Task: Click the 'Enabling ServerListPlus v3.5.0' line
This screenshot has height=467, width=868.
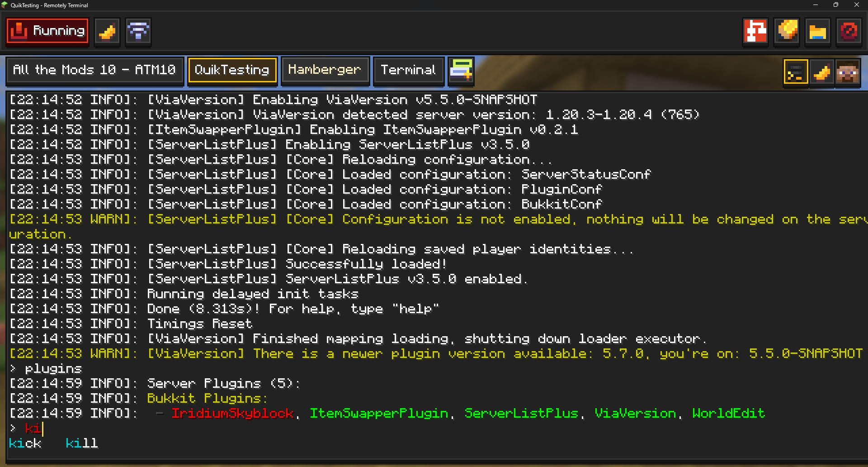Action: (269, 144)
